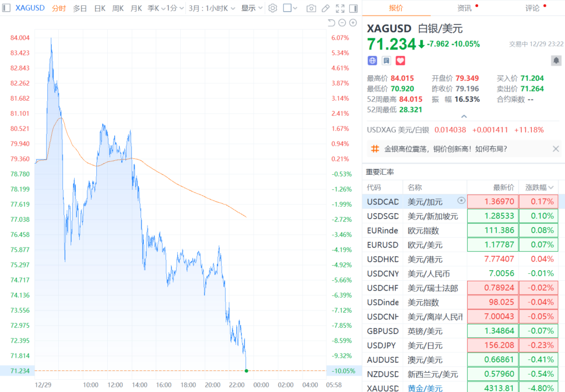Toggle the red heart favorite icon
The height and width of the screenshot is (392, 565).
401,61
